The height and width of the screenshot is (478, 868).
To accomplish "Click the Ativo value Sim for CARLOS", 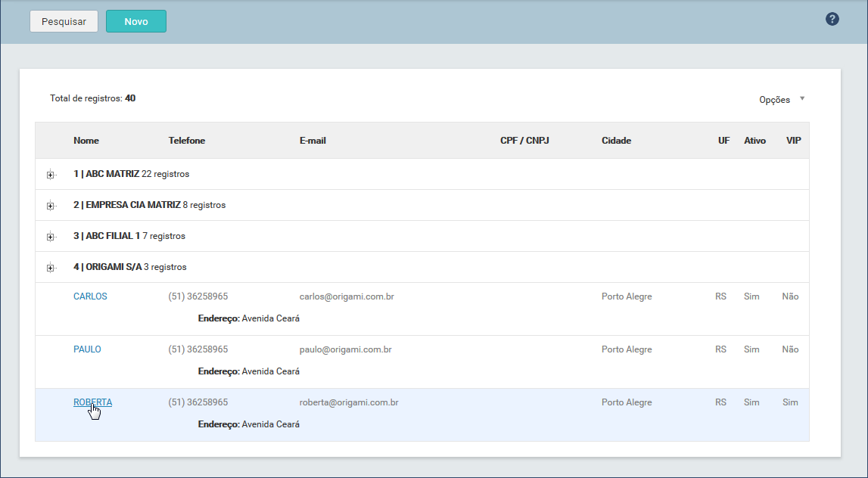I will (x=751, y=296).
